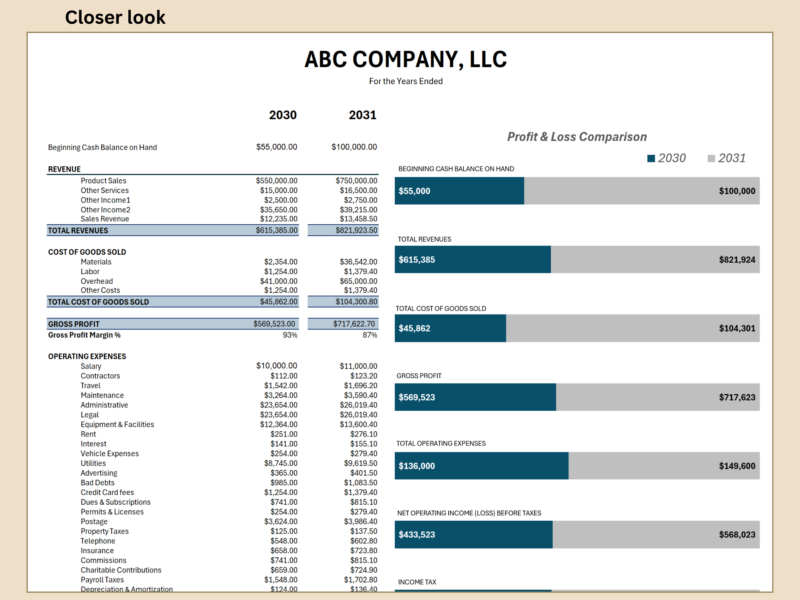Select the 93% margin cell
This screenshot has height=600, width=800.
(290, 335)
